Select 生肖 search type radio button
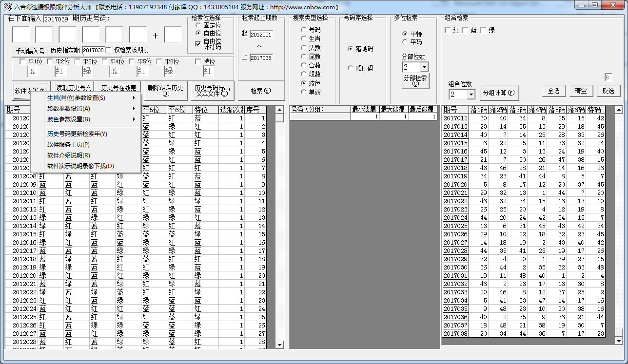This screenshot has width=628, height=364. tap(303, 38)
